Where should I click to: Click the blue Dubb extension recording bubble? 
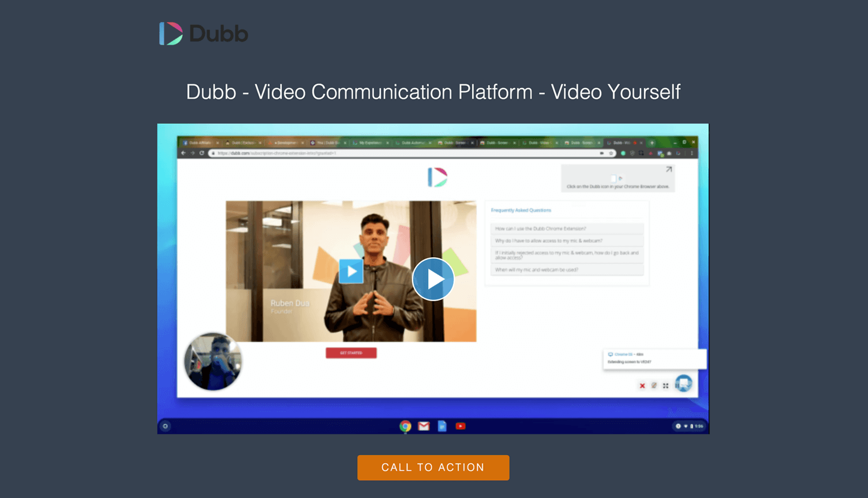click(685, 383)
